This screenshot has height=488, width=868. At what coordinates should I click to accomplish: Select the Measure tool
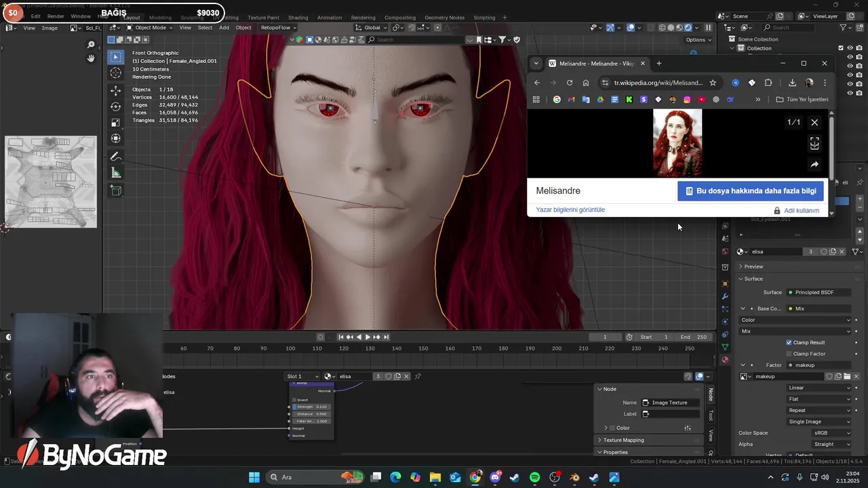tap(116, 173)
